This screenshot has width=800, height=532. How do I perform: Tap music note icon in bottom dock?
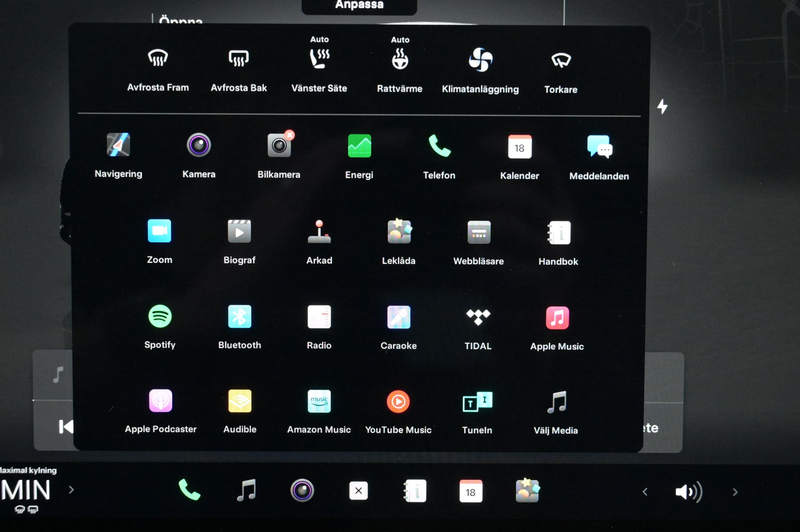click(246, 490)
